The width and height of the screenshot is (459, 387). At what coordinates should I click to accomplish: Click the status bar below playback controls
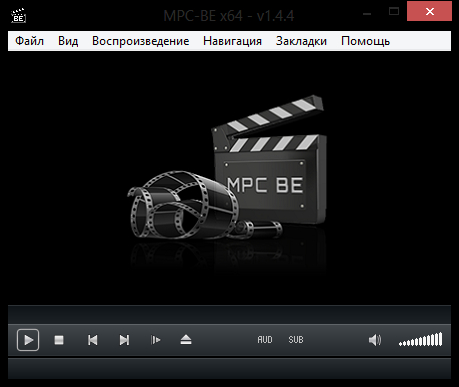229,369
